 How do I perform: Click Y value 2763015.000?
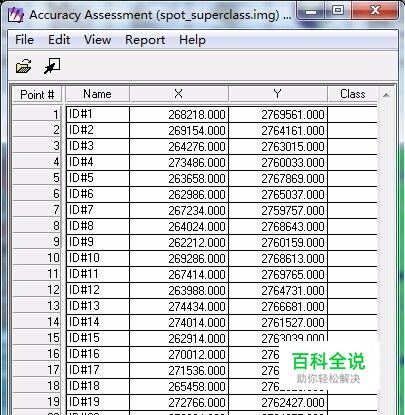278,146
